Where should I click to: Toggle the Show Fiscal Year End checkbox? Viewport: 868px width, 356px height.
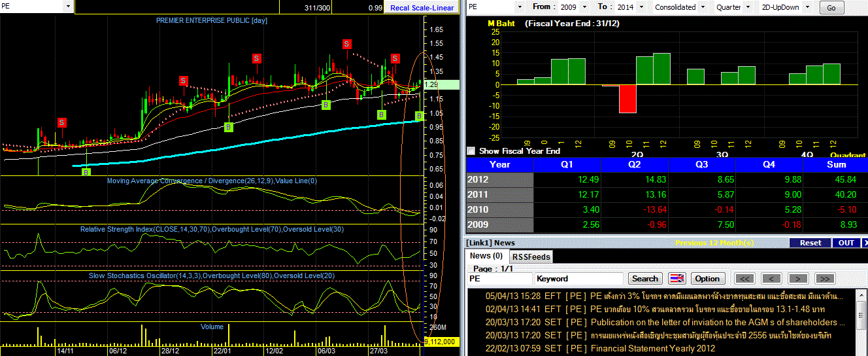click(x=471, y=151)
